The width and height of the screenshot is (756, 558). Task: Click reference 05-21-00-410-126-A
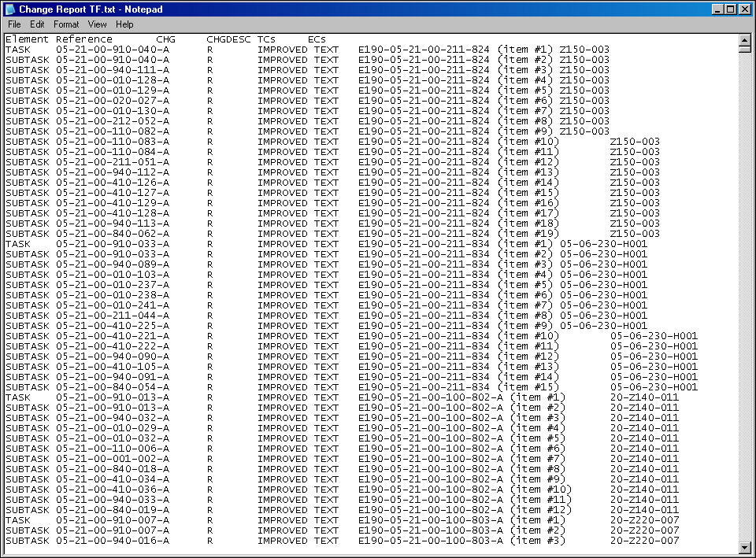pyautogui.click(x=113, y=183)
